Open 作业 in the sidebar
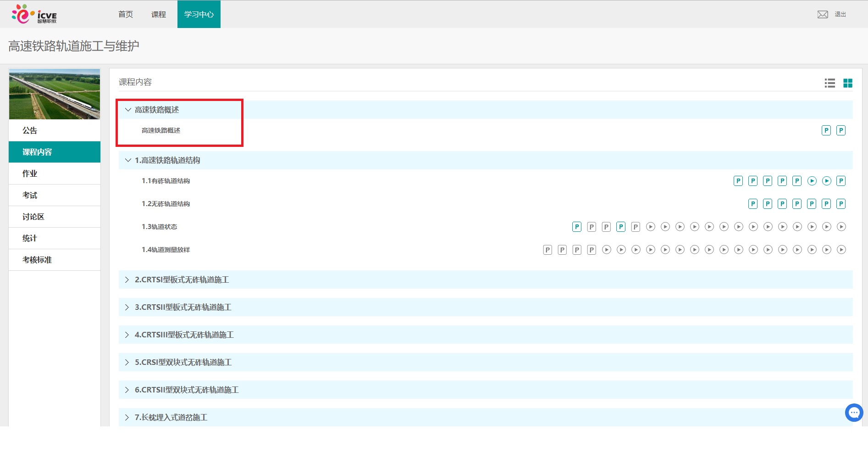 tap(55, 174)
